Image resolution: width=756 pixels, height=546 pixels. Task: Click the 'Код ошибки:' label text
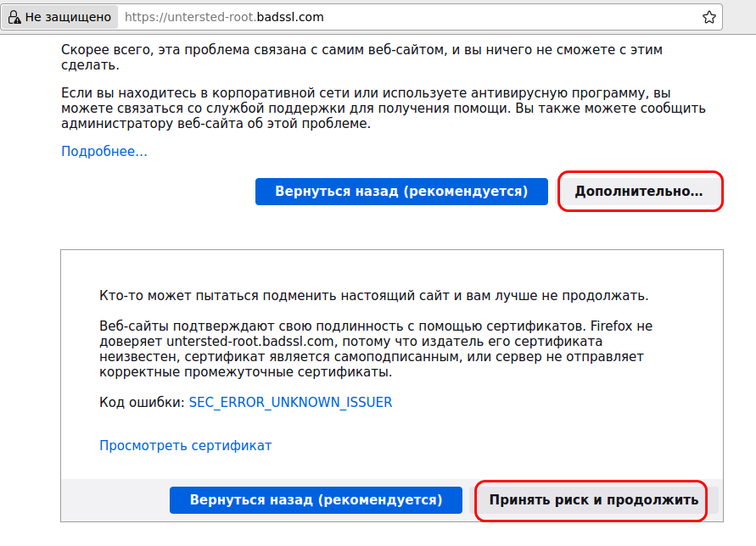tap(143, 403)
